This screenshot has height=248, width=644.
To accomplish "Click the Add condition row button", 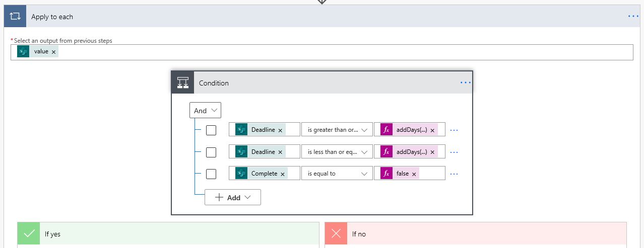I will click(x=233, y=197).
